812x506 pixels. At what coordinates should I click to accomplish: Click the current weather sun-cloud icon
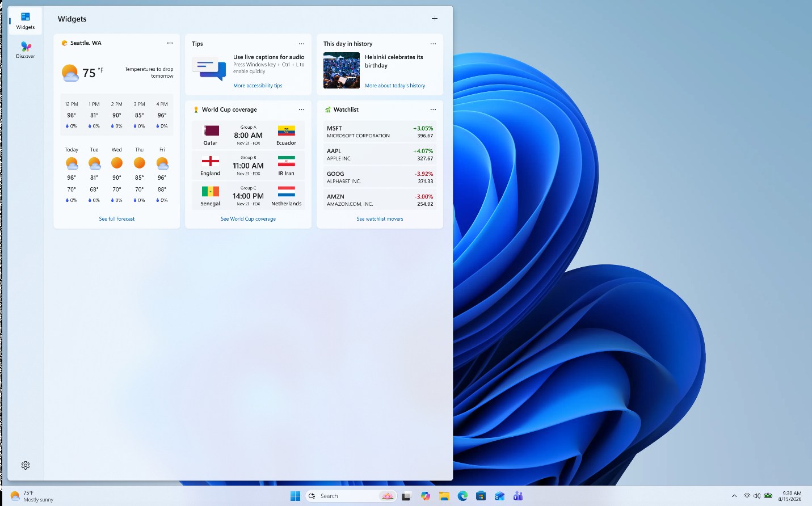coord(70,73)
